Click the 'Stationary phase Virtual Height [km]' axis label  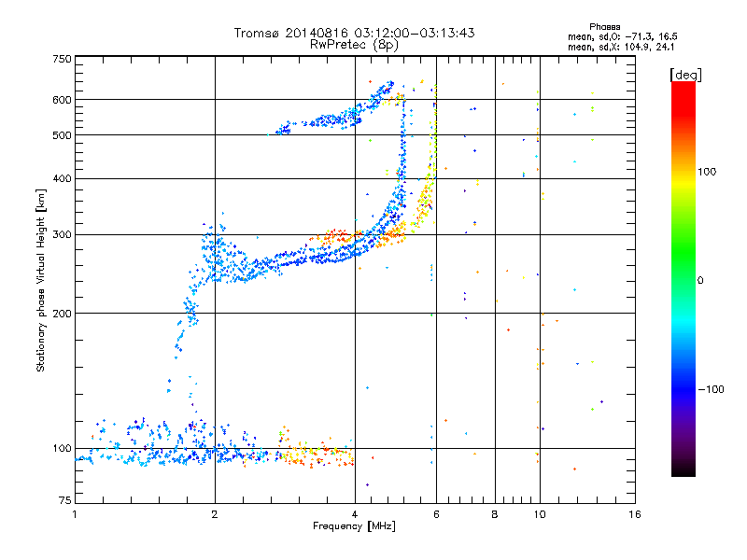point(41,280)
